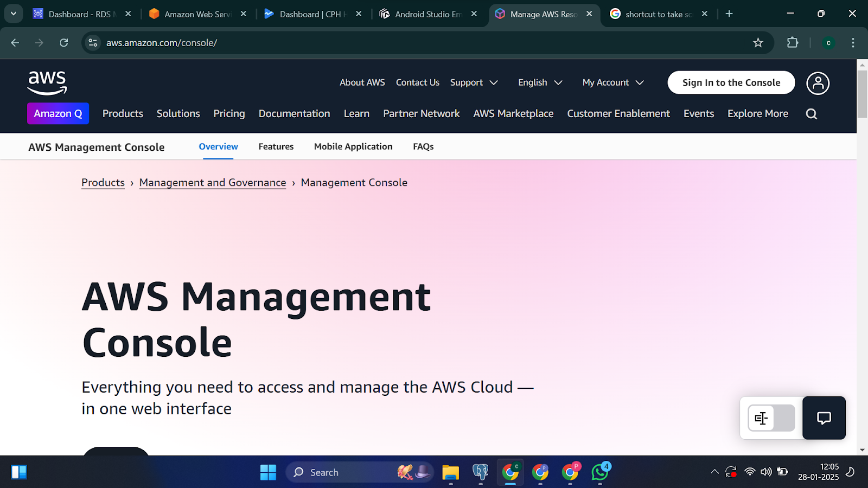Bookmark this page with the star icon
The width and height of the screenshot is (868, 488).
coord(758,43)
